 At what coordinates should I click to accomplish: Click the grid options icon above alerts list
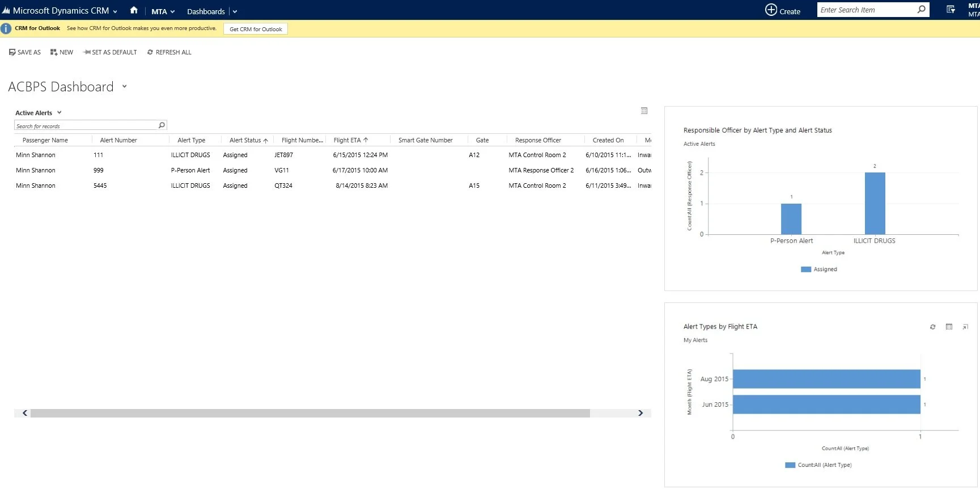pos(644,111)
